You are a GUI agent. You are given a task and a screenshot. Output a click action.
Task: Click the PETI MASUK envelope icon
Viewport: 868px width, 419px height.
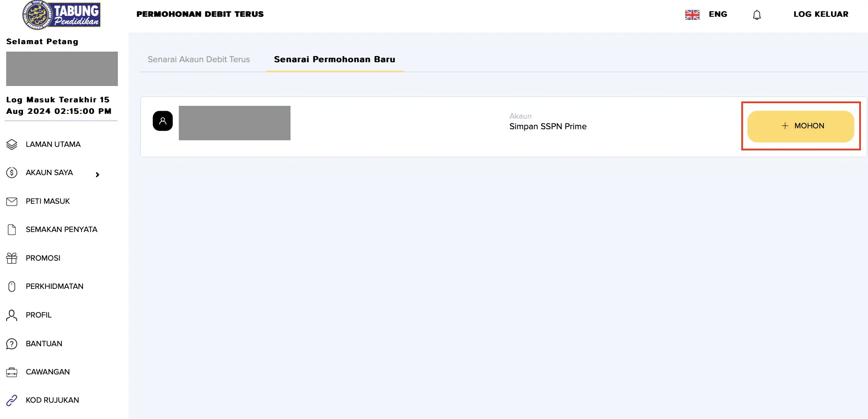click(12, 202)
